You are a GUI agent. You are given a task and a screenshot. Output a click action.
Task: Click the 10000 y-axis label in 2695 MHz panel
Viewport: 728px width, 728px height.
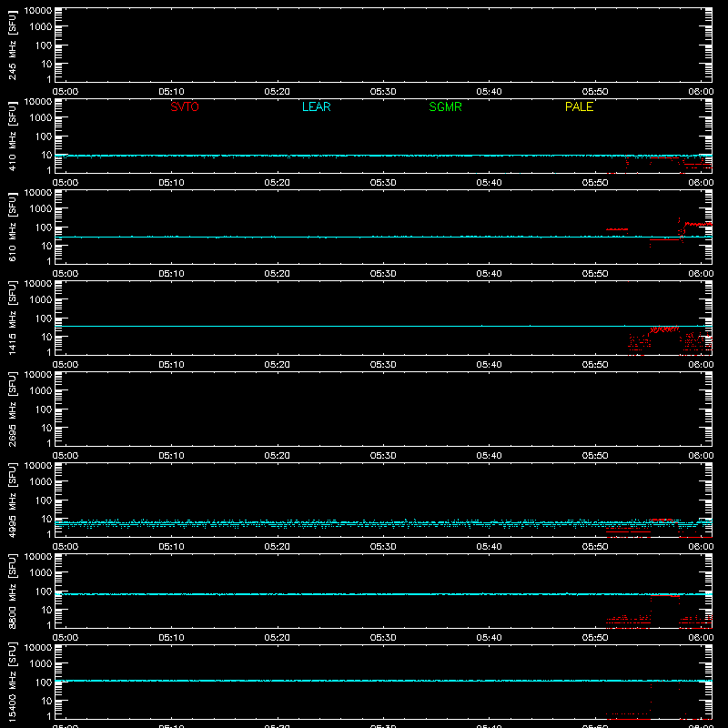point(38,375)
